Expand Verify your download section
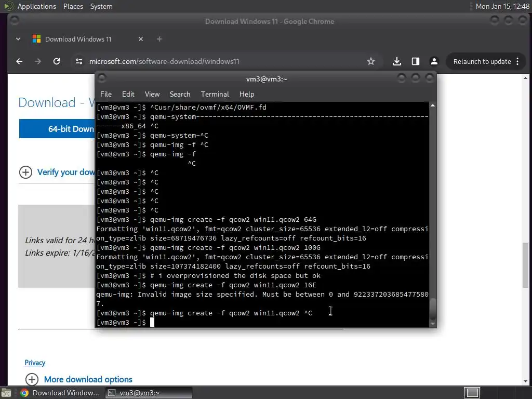The image size is (532, 399). click(57, 172)
